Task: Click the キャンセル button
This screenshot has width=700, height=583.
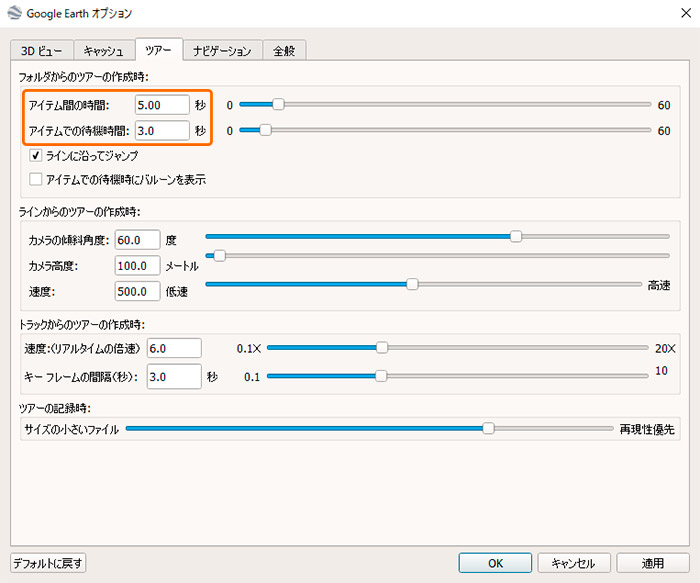Action: pos(574,563)
